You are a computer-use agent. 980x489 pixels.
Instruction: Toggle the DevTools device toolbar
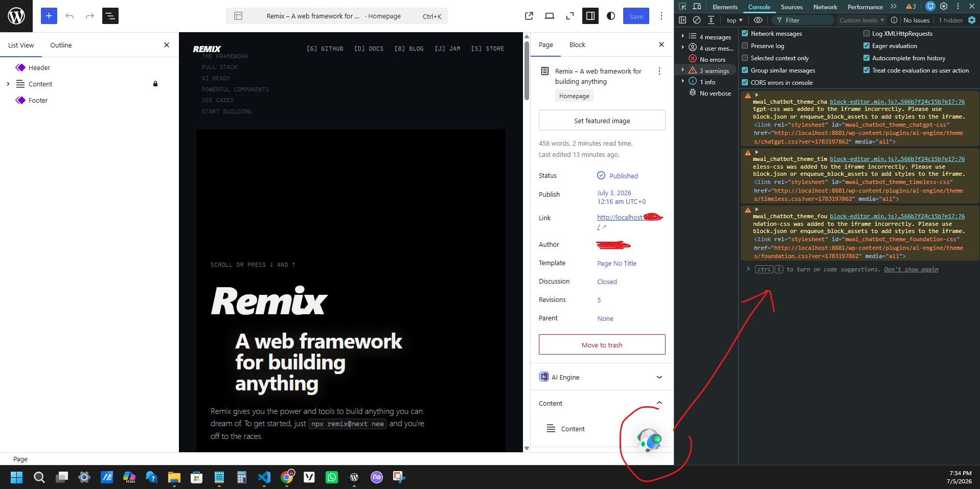(697, 7)
